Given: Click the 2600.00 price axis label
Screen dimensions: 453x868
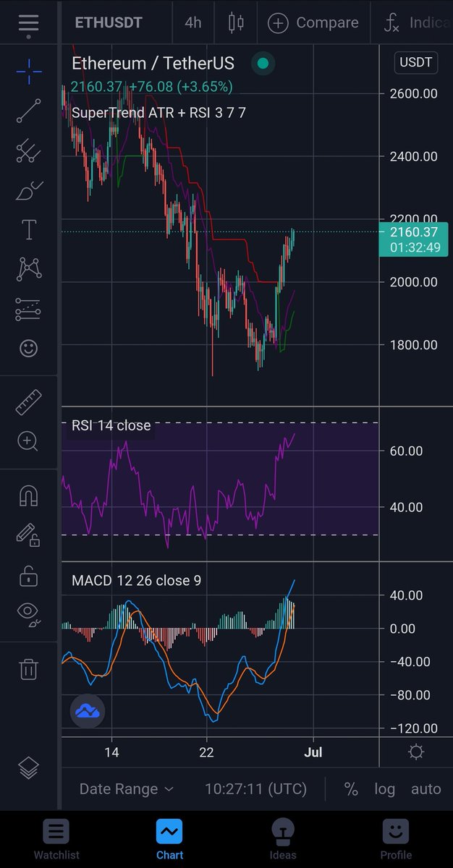Looking at the screenshot, I should pyautogui.click(x=413, y=93).
